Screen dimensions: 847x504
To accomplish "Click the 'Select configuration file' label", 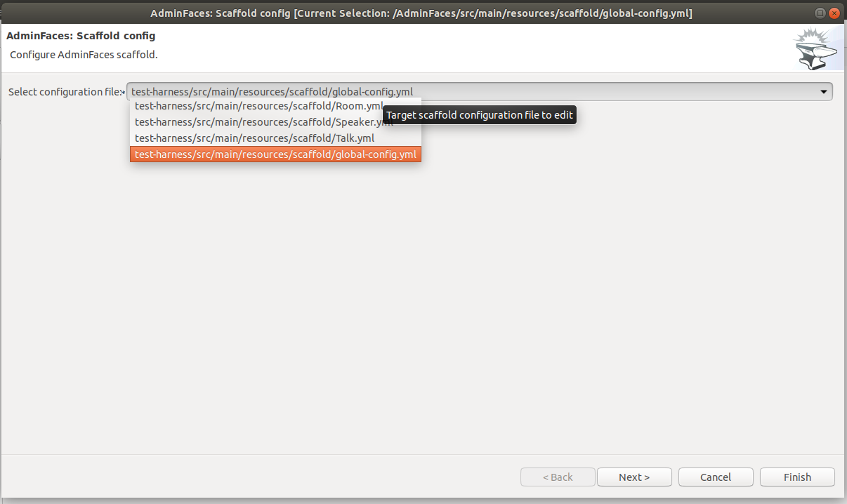I will point(65,92).
